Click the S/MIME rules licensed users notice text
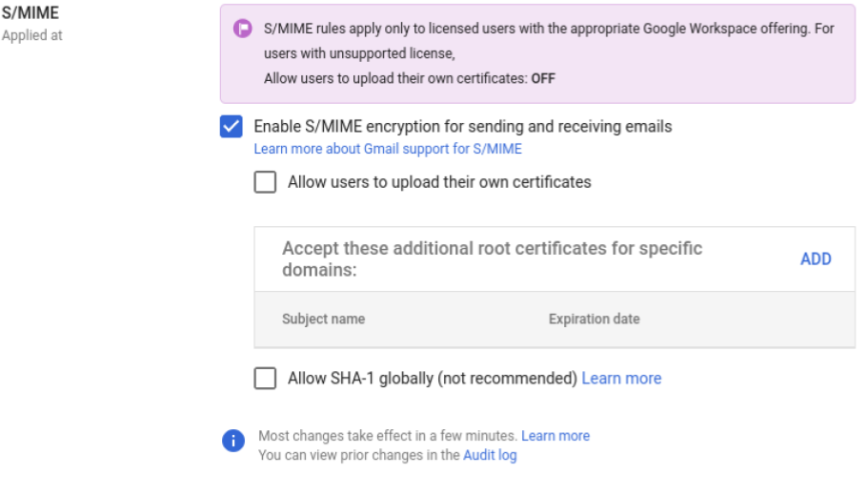Viewport: 868px width, 495px height. (x=549, y=29)
